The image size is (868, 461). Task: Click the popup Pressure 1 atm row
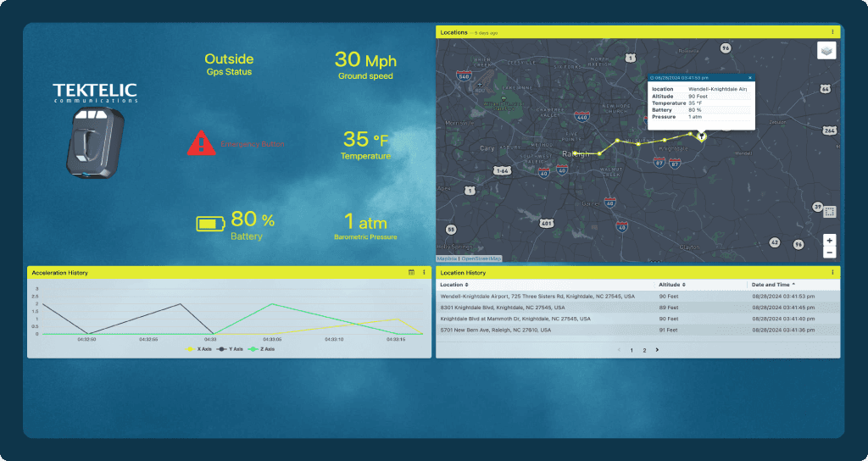tap(701, 117)
